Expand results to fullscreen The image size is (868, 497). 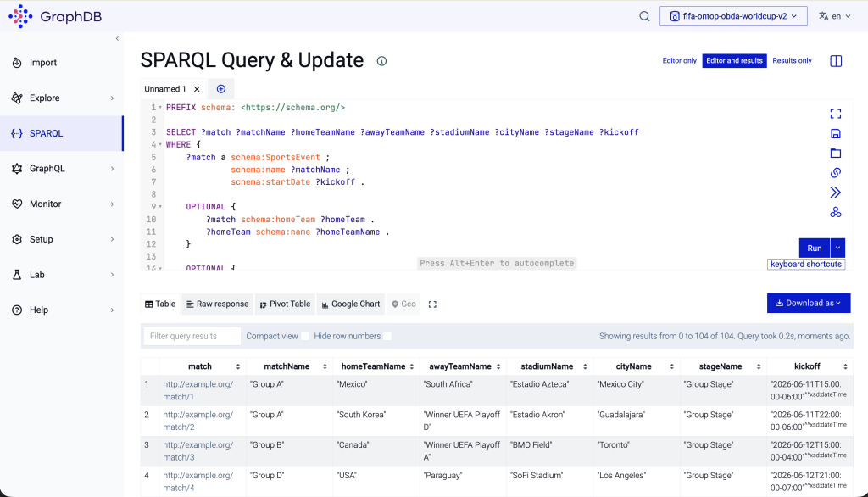pos(432,304)
